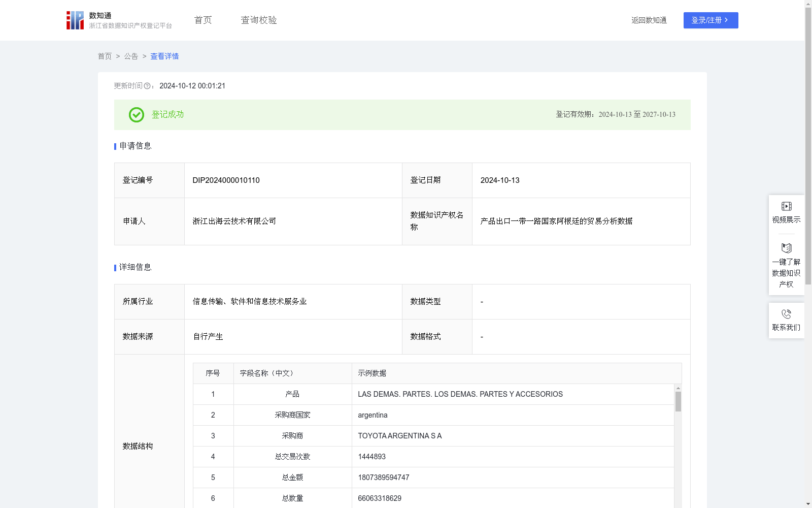
Task: Select 查看详情 breadcrumb item
Action: pos(164,56)
